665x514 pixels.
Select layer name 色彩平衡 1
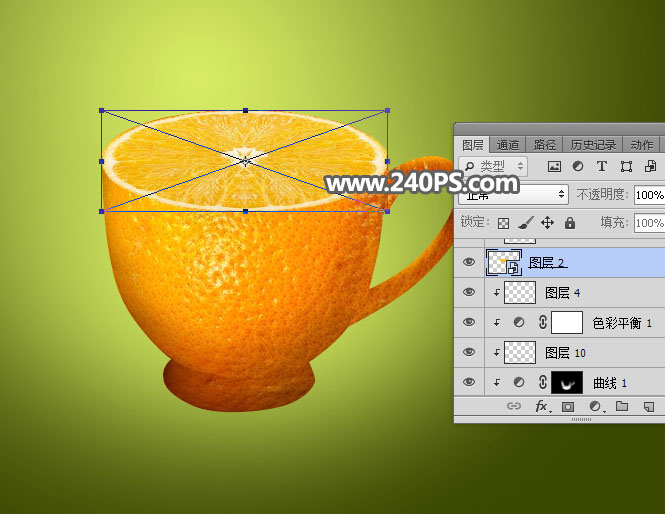(x=622, y=323)
